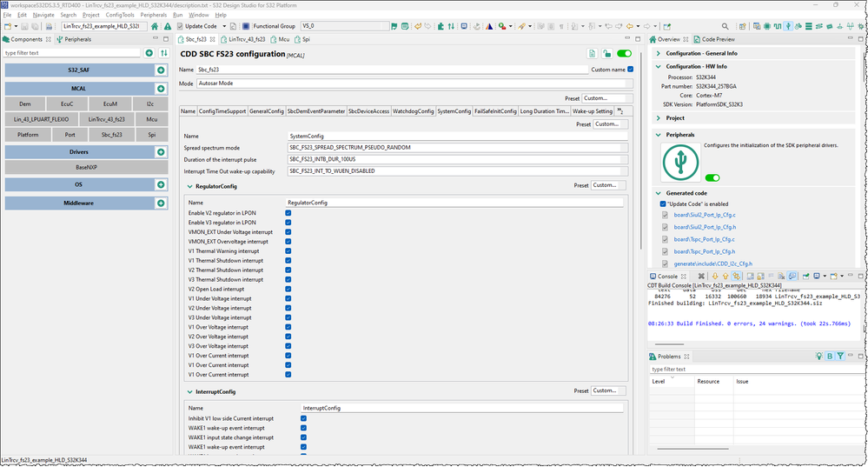The width and height of the screenshot is (868, 467).
Task: Click the B icon in Problems panel
Action: (x=830, y=357)
